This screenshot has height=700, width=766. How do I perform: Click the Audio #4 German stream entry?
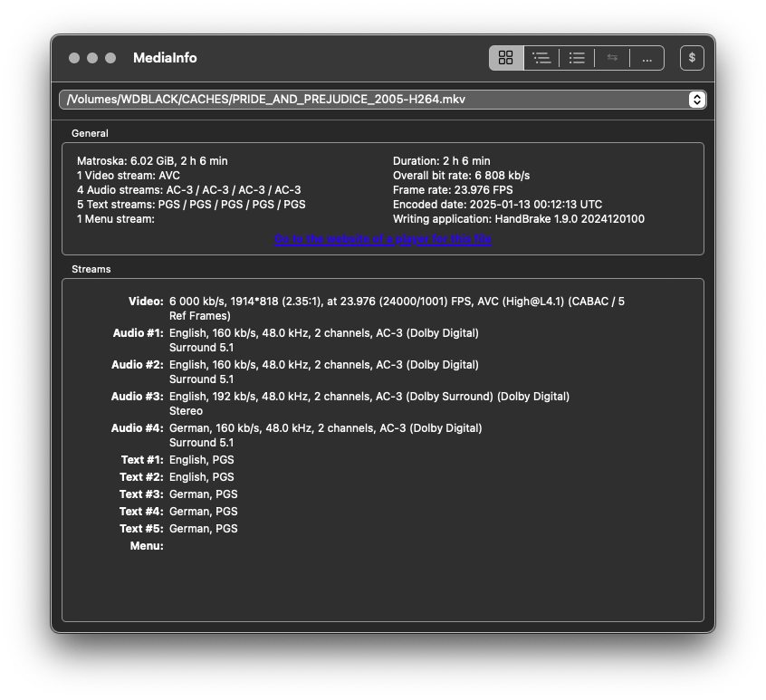(x=325, y=428)
